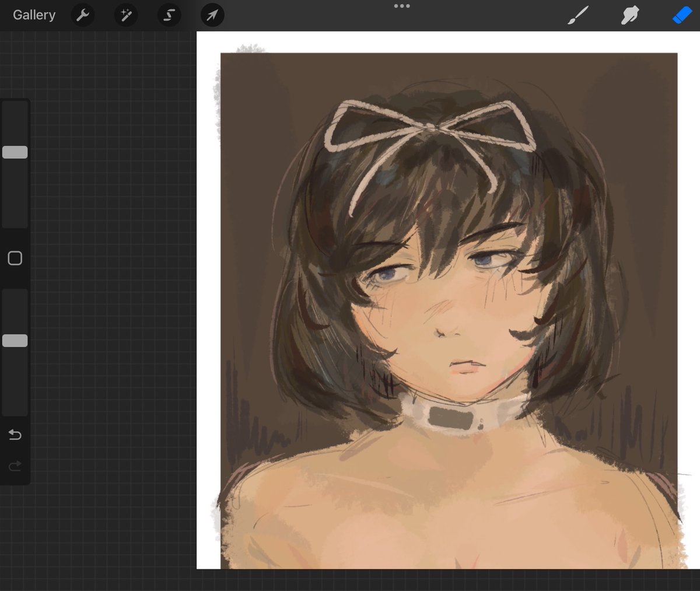Open the Actions wrench menu

click(83, 15)
